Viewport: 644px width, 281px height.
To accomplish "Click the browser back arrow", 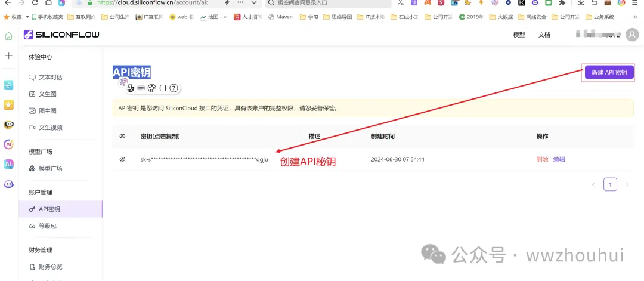I will (x=8, y=3).
